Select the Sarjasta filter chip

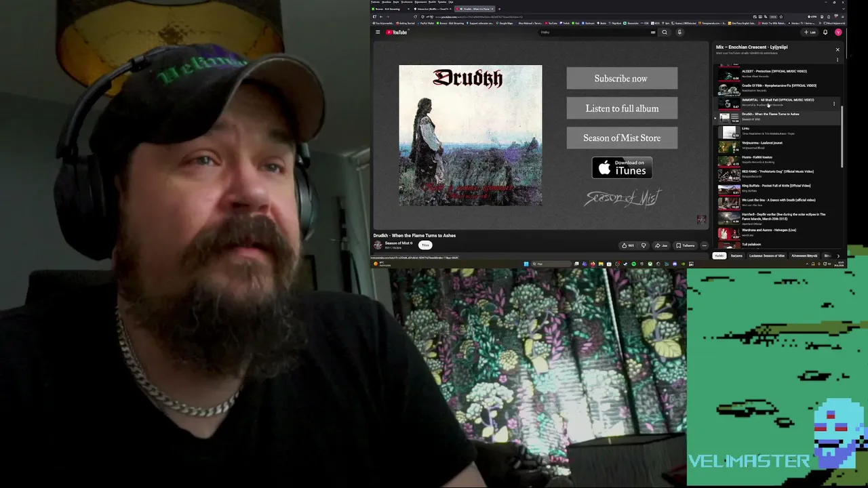point(736,256)
